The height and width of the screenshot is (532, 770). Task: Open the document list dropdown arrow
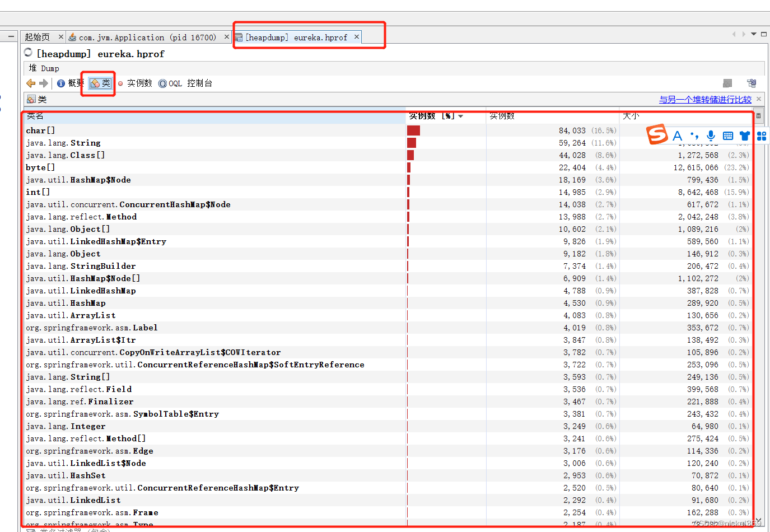tap(754, 34)
